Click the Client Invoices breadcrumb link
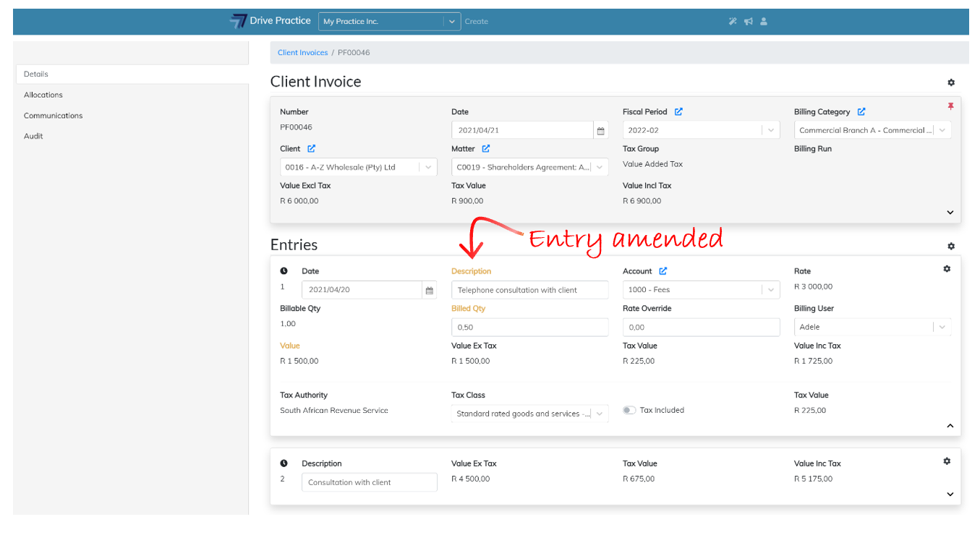The image size is (980, 535). coord(302,53)
